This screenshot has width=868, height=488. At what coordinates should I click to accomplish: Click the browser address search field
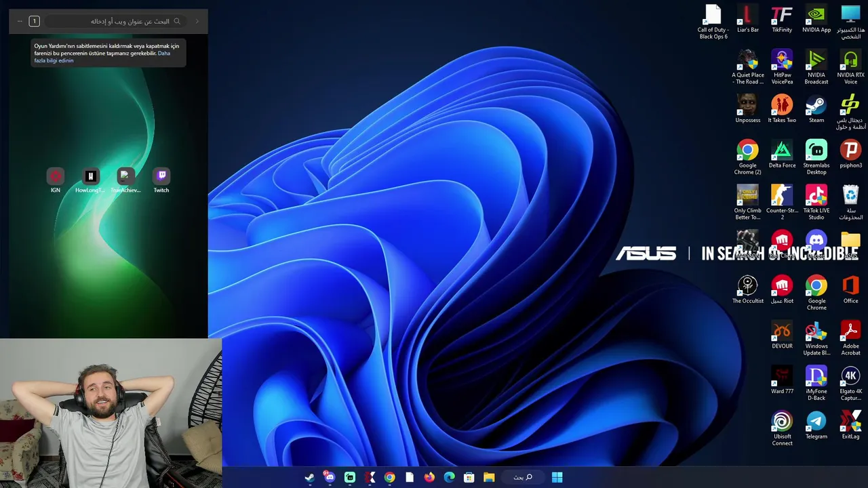click(x=115, y=21)
